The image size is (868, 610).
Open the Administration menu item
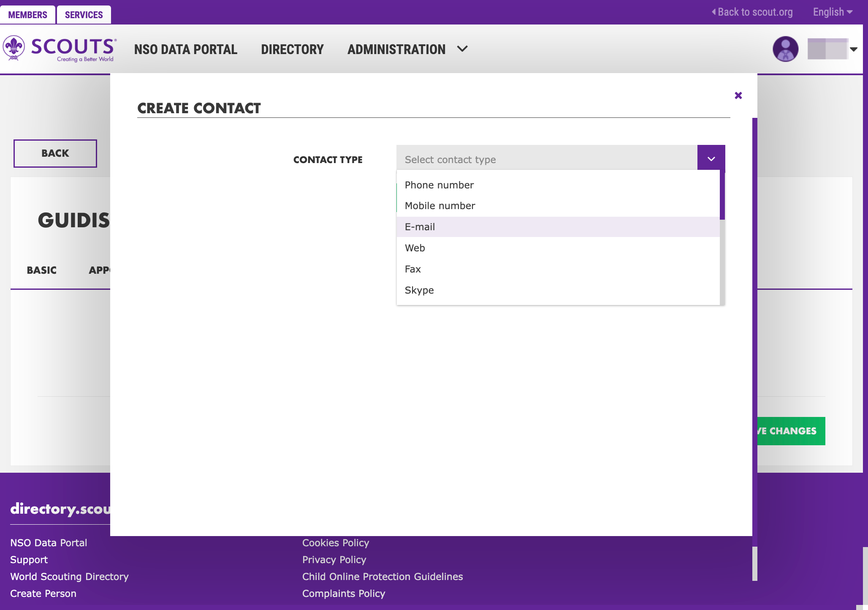pyautogui.click(x=396, y=49)
